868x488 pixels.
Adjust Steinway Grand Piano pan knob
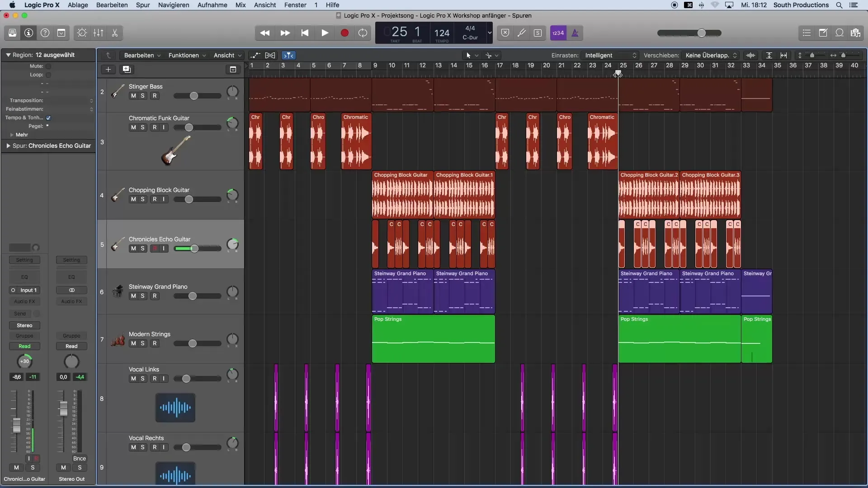coord(232,292)
